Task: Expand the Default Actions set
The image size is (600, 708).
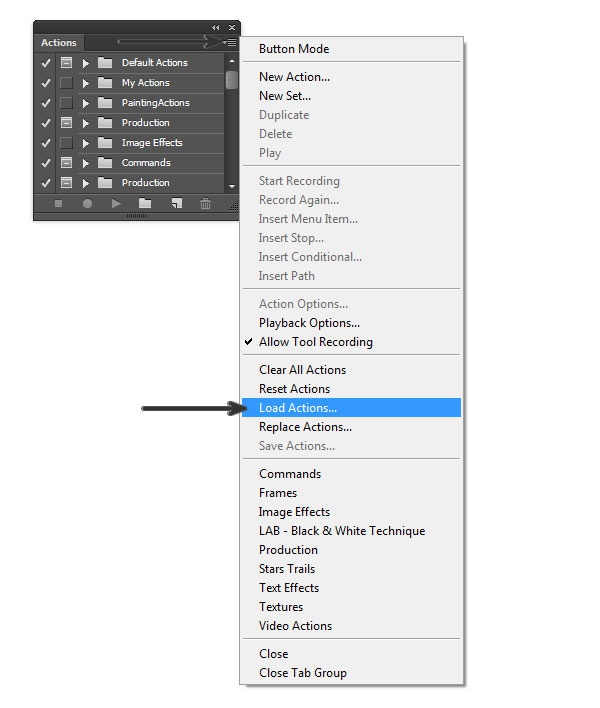Action: point(86,63)
